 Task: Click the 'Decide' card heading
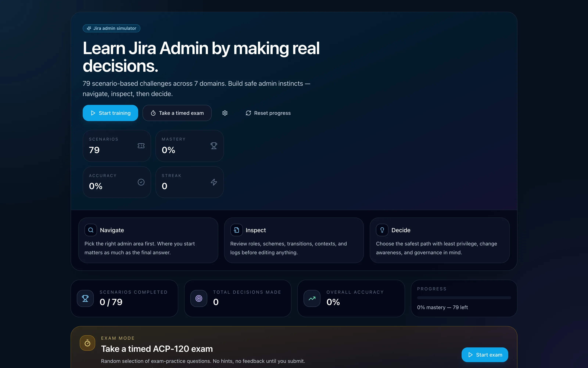pyautogui.click(x=401, y=230)
